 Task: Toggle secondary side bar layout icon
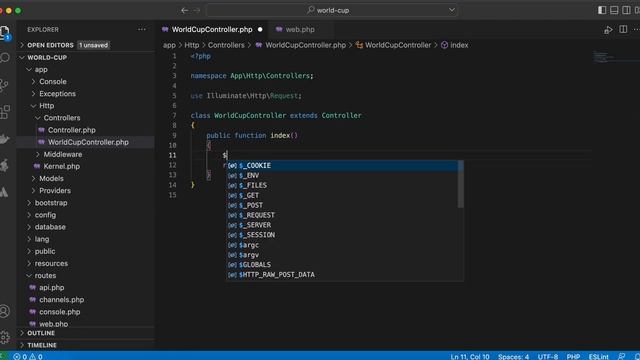click(x=626, y=10)
